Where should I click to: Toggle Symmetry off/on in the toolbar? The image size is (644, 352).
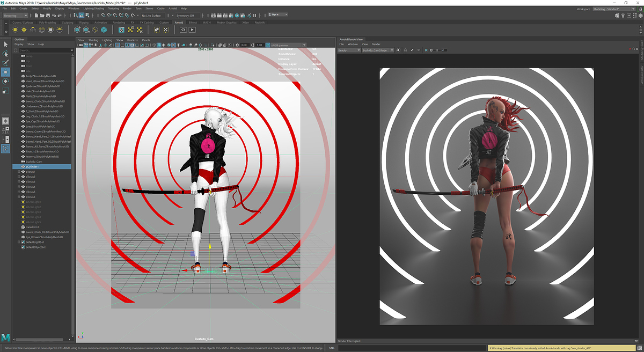coord(185,15)
